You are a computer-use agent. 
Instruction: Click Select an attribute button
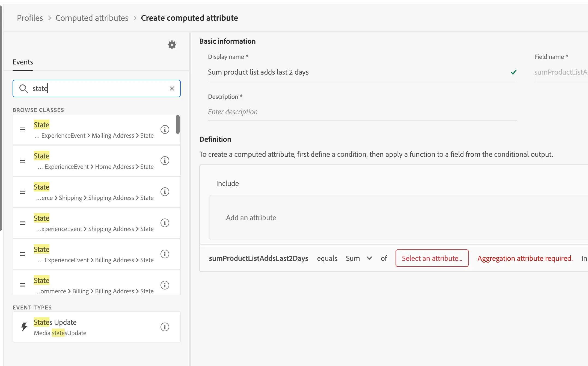click(432, 258)
